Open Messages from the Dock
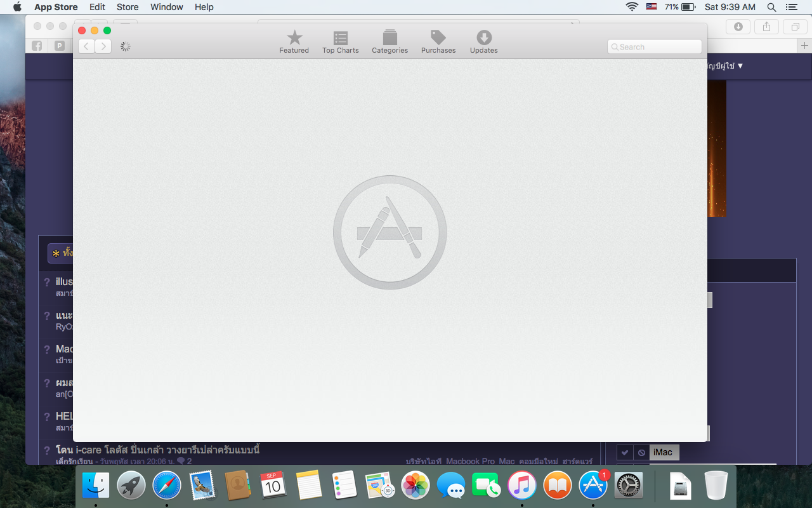 [x=451, y=486]
